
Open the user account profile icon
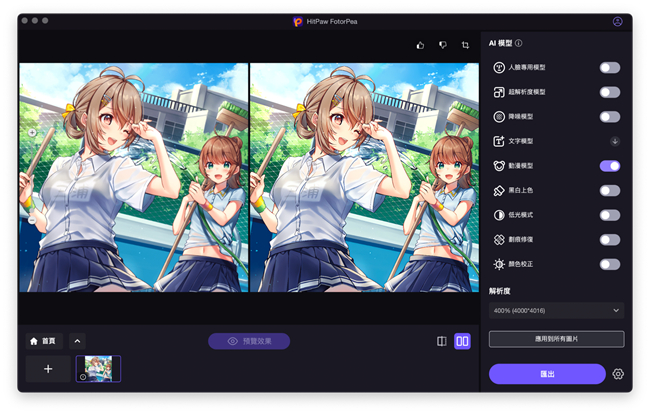(x=617, y=22)
